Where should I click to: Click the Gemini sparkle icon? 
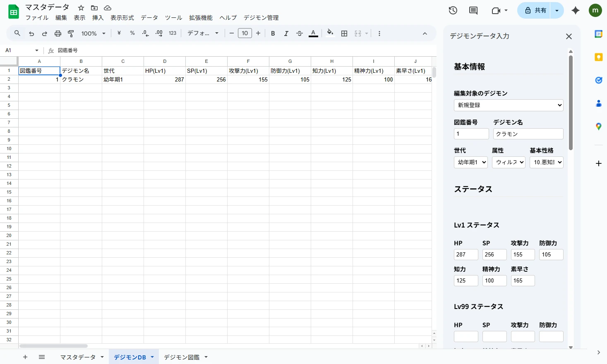(576, 10)
